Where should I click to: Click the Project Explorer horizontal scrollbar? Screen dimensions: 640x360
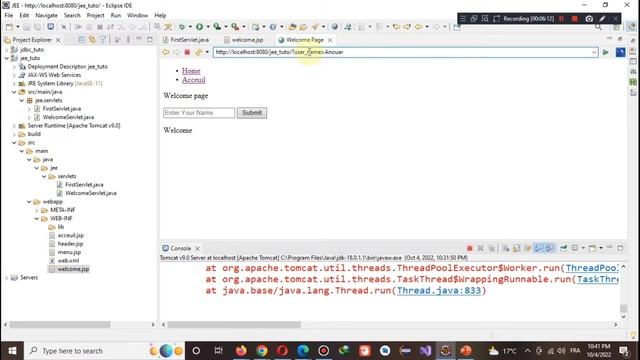pyautogui.click(x=60, y=324)
